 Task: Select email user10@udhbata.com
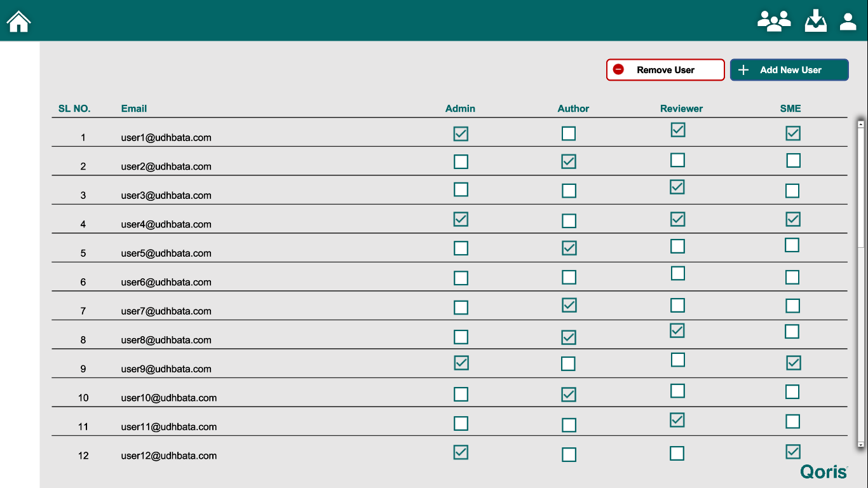pyautogui.click(x=169, y=398)
